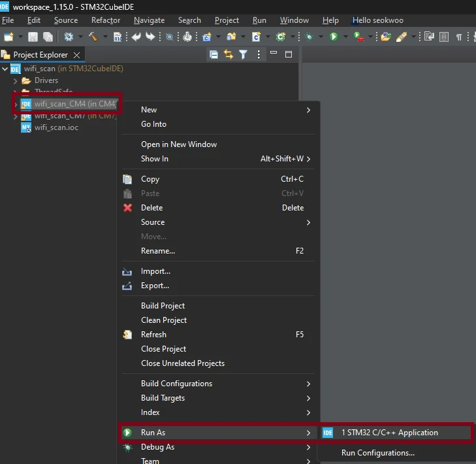Close the Project Explorer tab

tap(76, 55)
